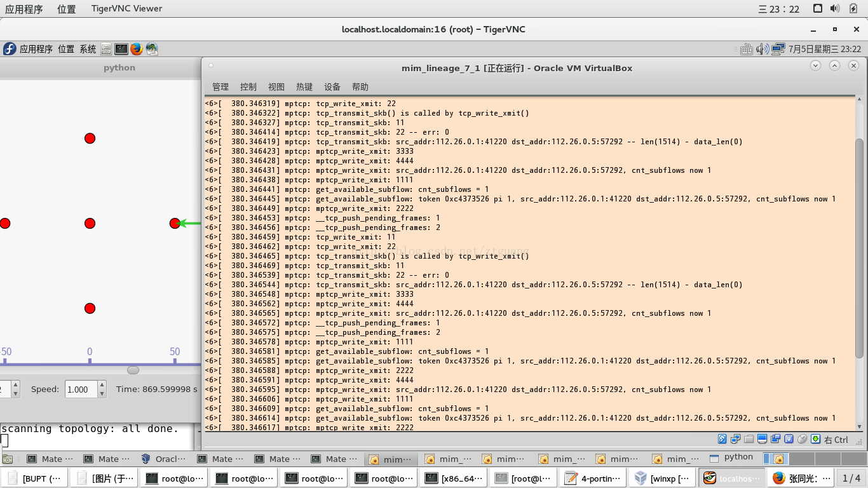The width and height of the screenshot is (868, 488).
Task: Select the red node with the green arrow
Action: coord(175,223)
